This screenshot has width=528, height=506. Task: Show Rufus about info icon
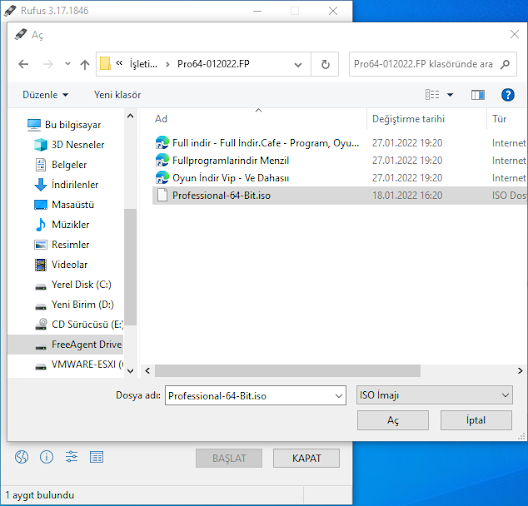[46, 457]
